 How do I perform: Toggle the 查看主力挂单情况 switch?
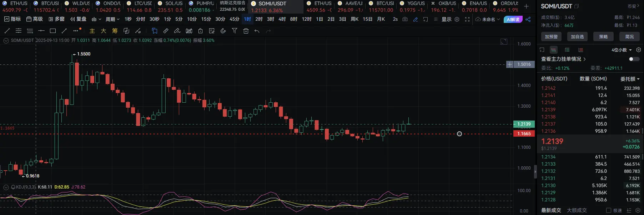(x=634, y=59)
